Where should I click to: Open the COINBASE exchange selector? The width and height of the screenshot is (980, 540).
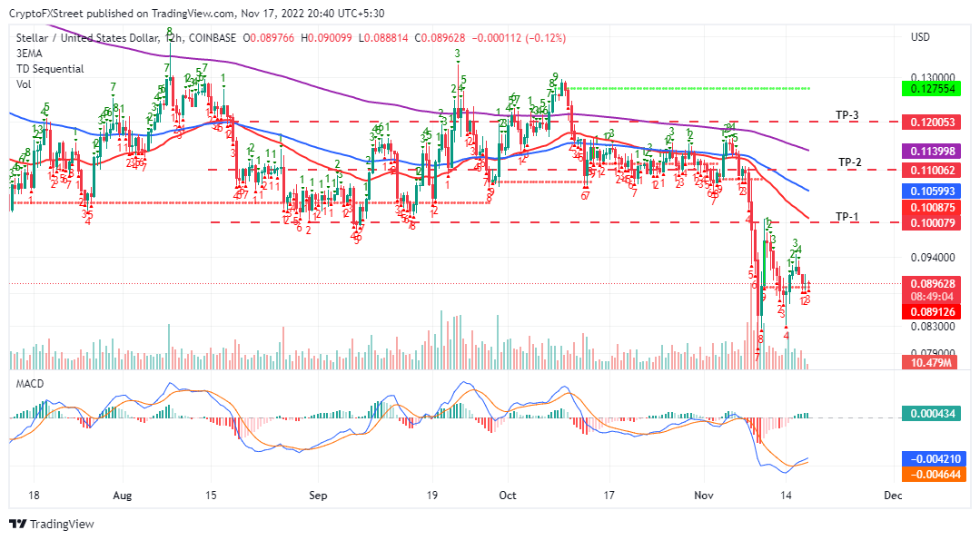211,38
